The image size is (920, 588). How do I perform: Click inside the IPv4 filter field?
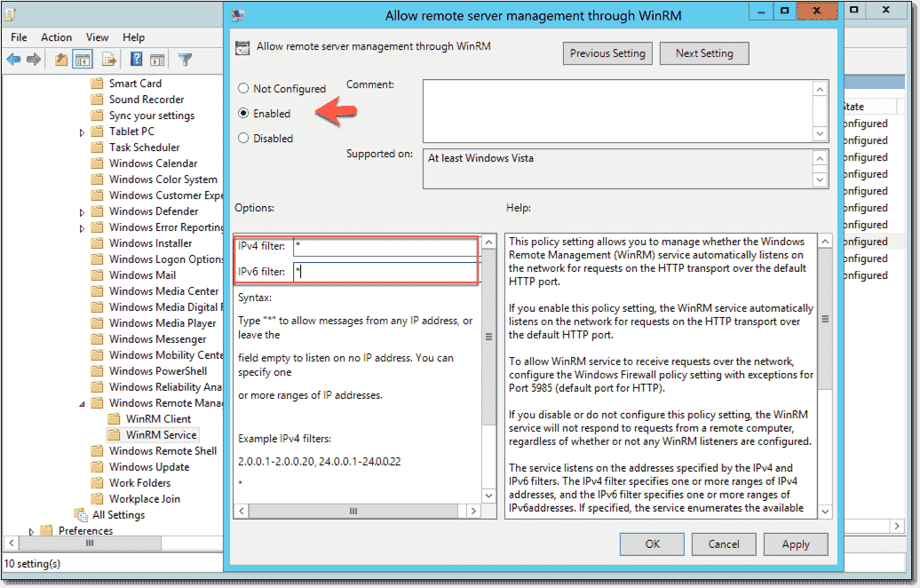(382, 245)
